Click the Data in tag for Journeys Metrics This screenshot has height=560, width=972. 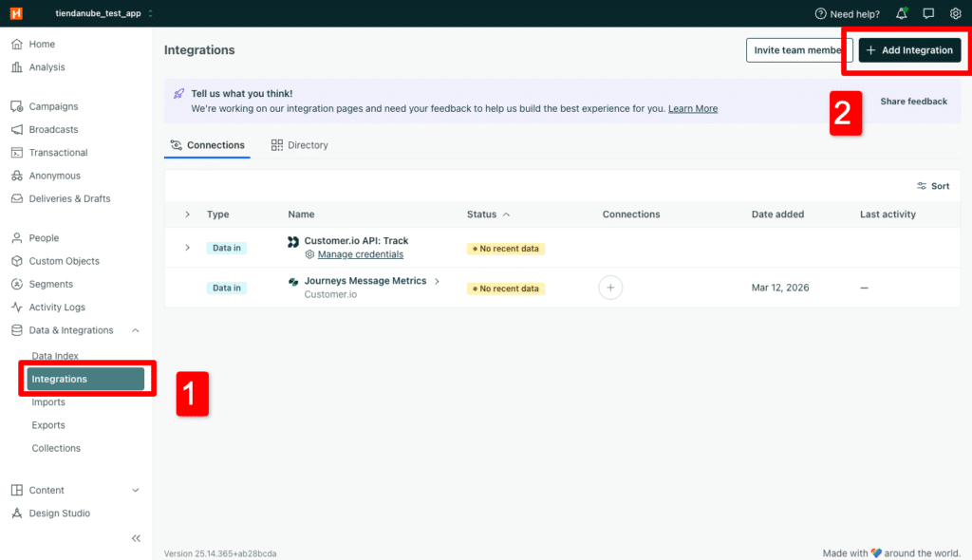tap(226, 288)
